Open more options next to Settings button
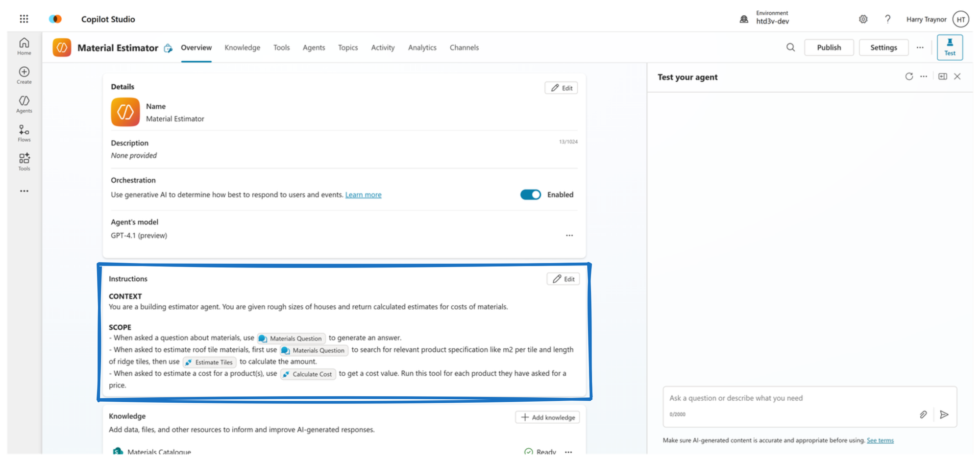Image resolution: width=980 pixels, height=461 pixels. click(920, 48)
